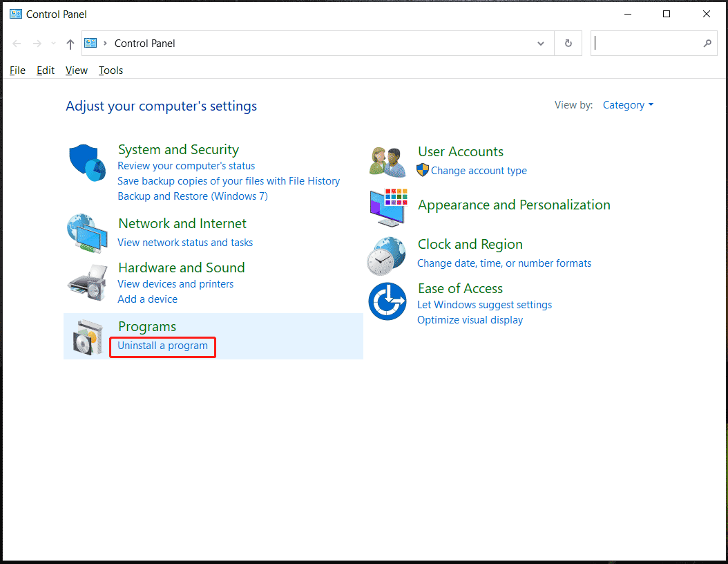The image size is (728, 564).
Task: Click Control Panel text in address bar
Action: pos(145,44)
